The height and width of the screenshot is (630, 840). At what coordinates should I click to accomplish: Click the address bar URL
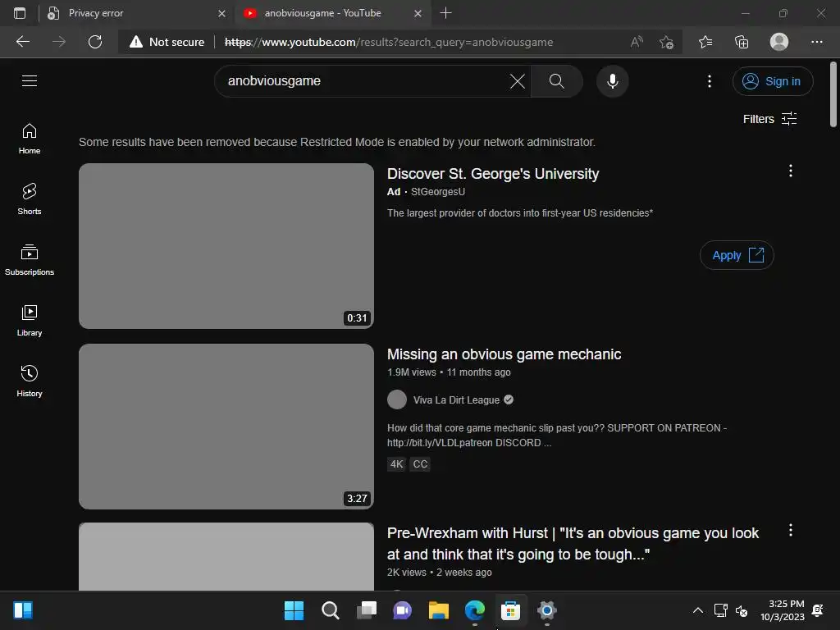pos(389,42)
